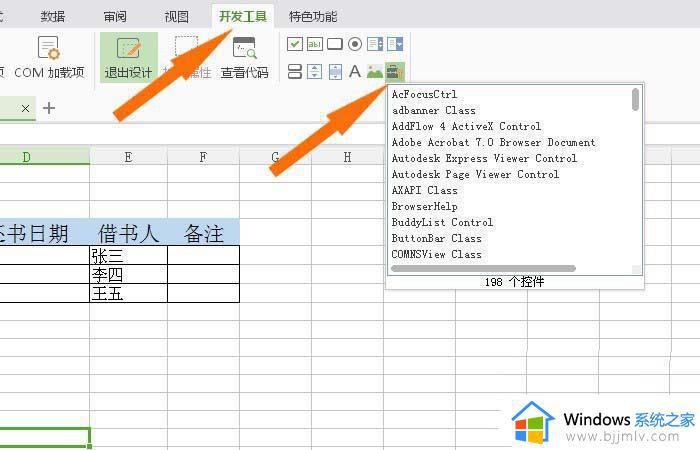700x450 pixels.
Task: Select column H header
Action: click(347, 157)
